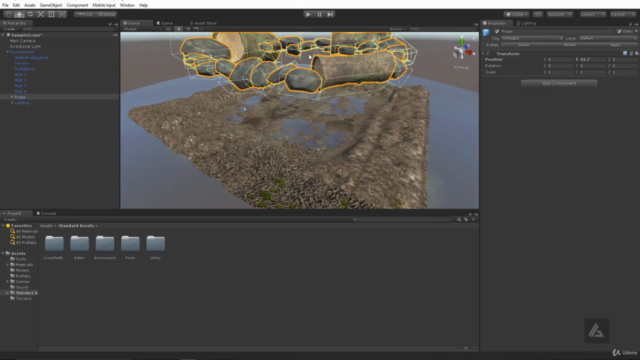Image resolution: width=640 pixels, height=360 pixels.
Task: Switch to the Lighting tab
Action: click(x=526, y=23)
